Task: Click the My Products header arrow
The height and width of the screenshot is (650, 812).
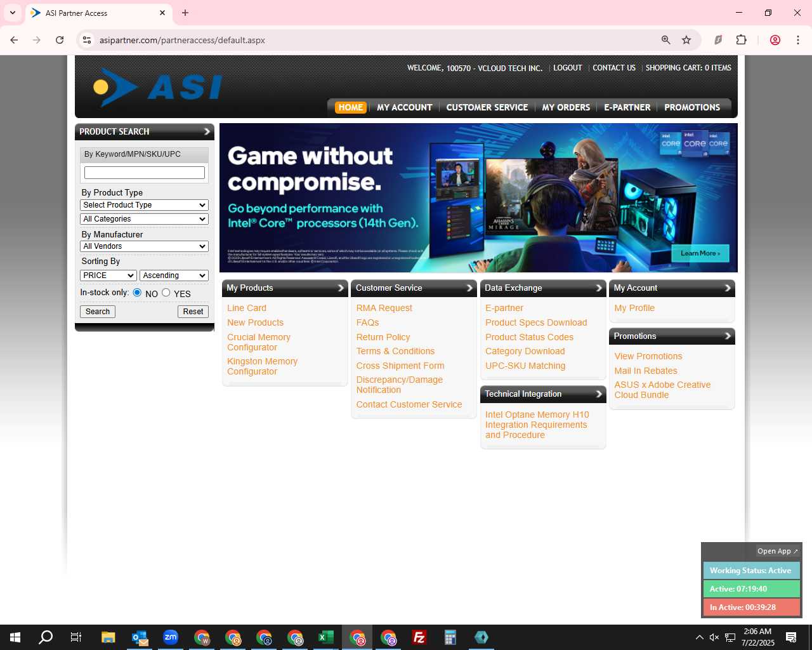Action: (341, 288)
